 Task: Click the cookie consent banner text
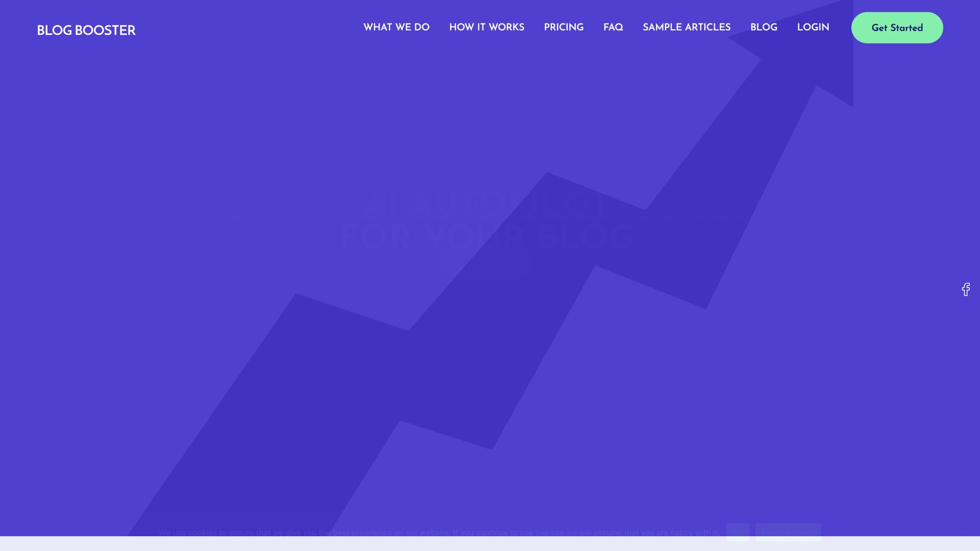coord(439,533)
